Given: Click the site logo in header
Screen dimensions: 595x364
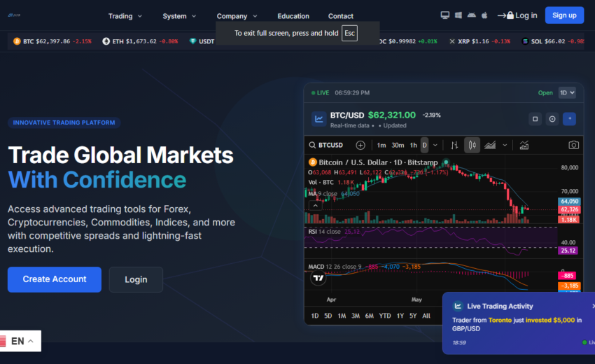Looking at the screenshot, I should 14,15.
